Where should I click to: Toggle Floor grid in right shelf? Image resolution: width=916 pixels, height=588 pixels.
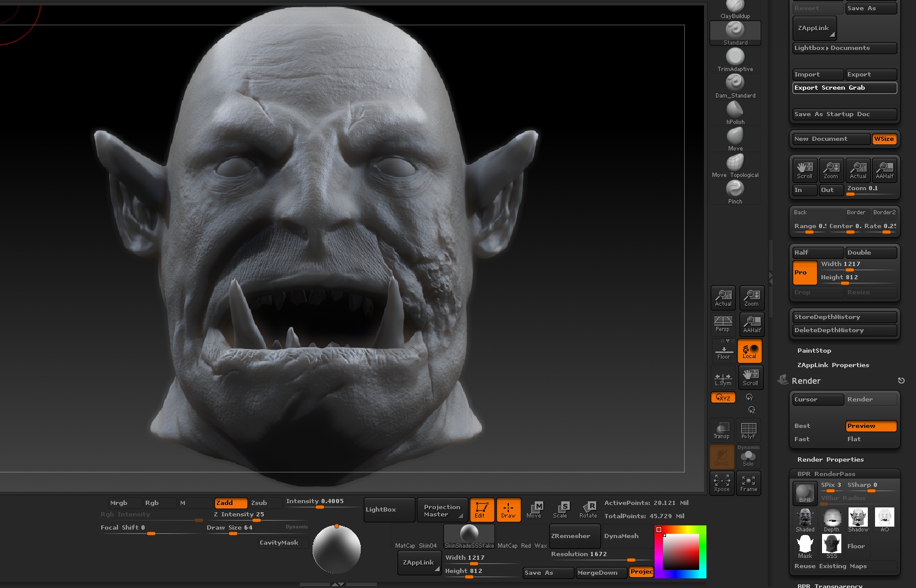(723, 350)
